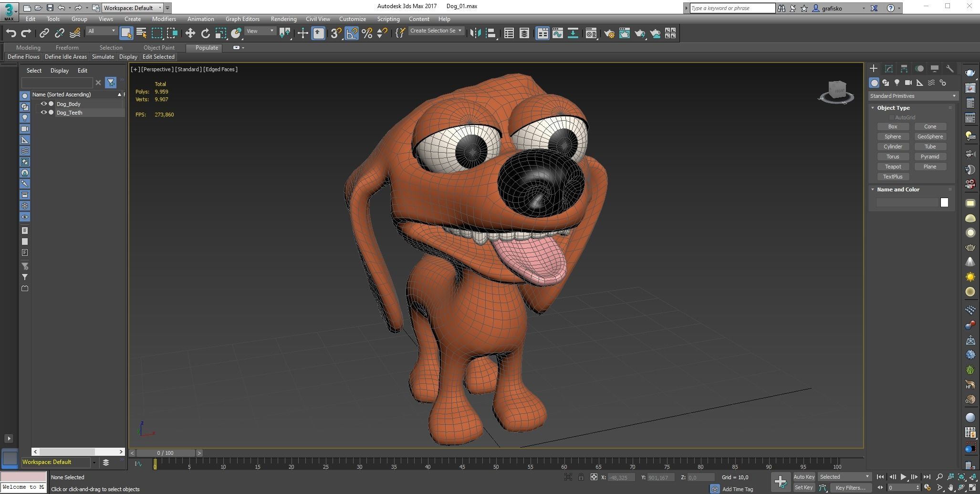Switch to the Object Paint ribbon tab
980x494 pixels.
(159, 48)
